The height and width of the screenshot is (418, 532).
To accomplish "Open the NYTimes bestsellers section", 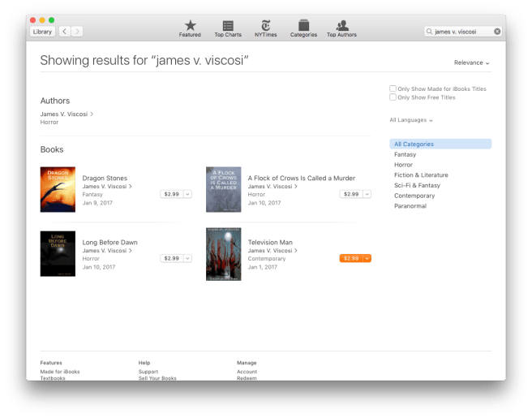I will [266, 28].
